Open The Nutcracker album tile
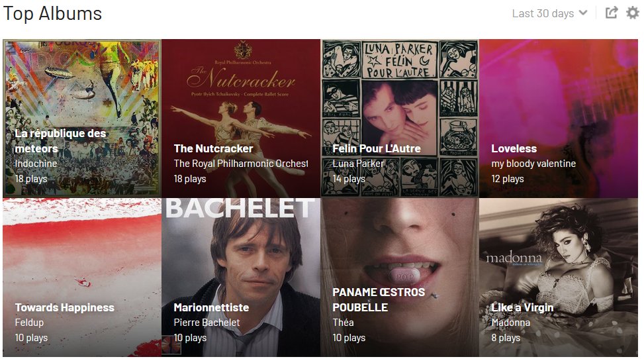The height and width of the screenshot is (359, 644). 241,119
